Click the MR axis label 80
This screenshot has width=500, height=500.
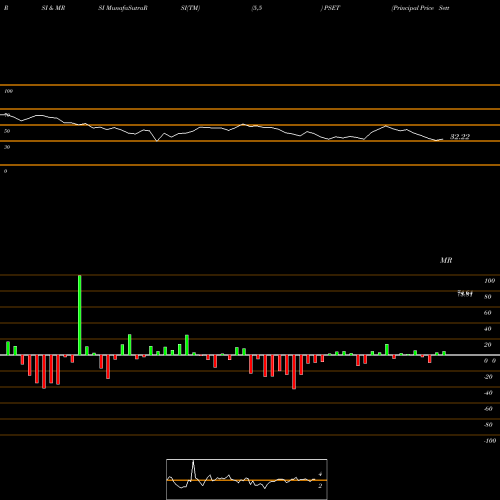click(488, 297)
